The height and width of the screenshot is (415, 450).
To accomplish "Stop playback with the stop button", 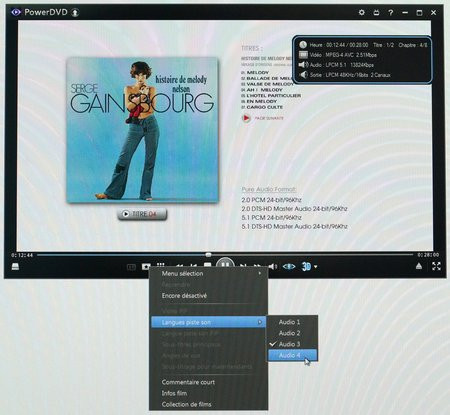I will coord(207,265).
